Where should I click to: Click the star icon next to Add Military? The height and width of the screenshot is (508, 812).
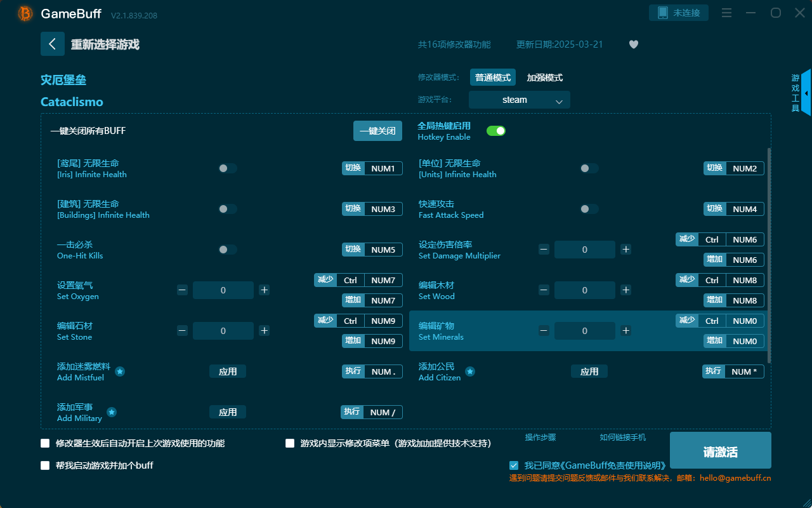point(111,413)
